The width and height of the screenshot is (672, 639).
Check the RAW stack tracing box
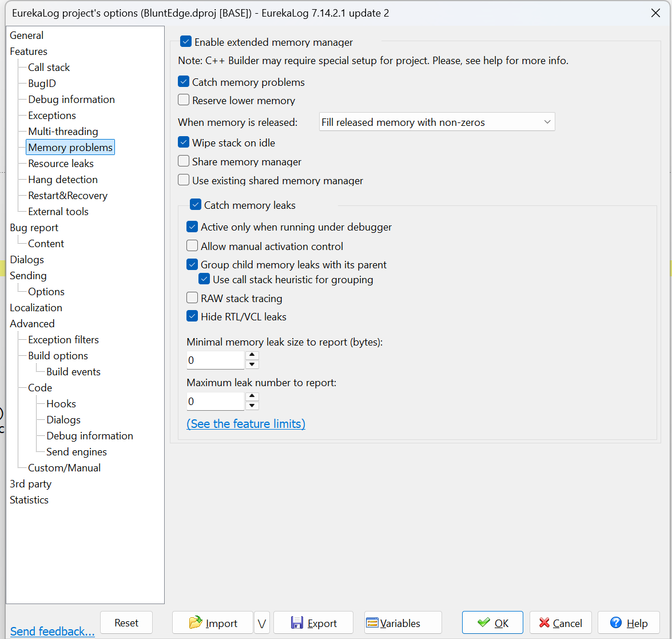(x=192, y=298)
